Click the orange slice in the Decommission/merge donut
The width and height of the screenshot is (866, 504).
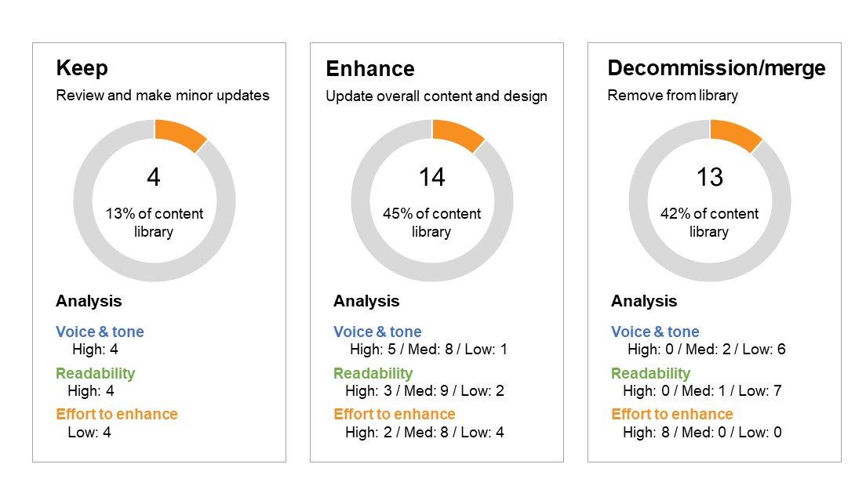(x=734, y=132)
